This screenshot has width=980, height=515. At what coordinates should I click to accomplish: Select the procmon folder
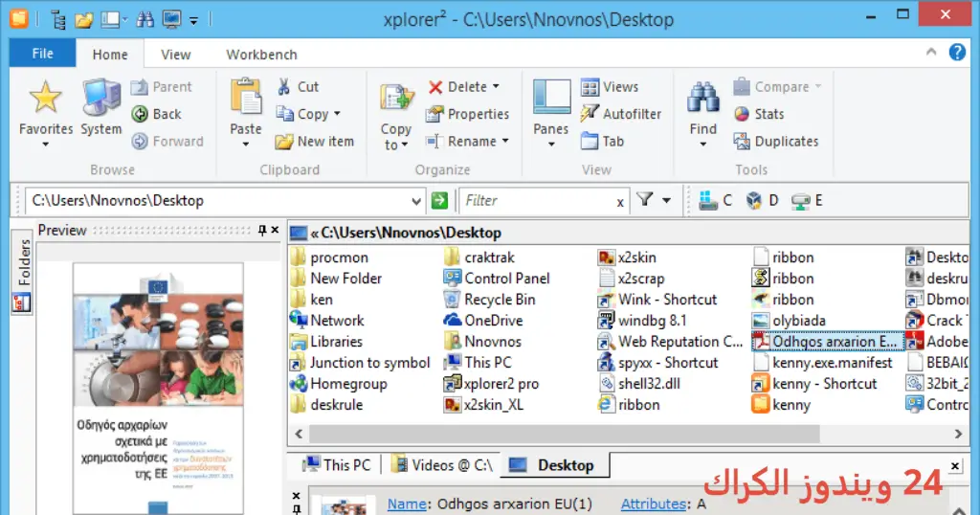[330, 257]
